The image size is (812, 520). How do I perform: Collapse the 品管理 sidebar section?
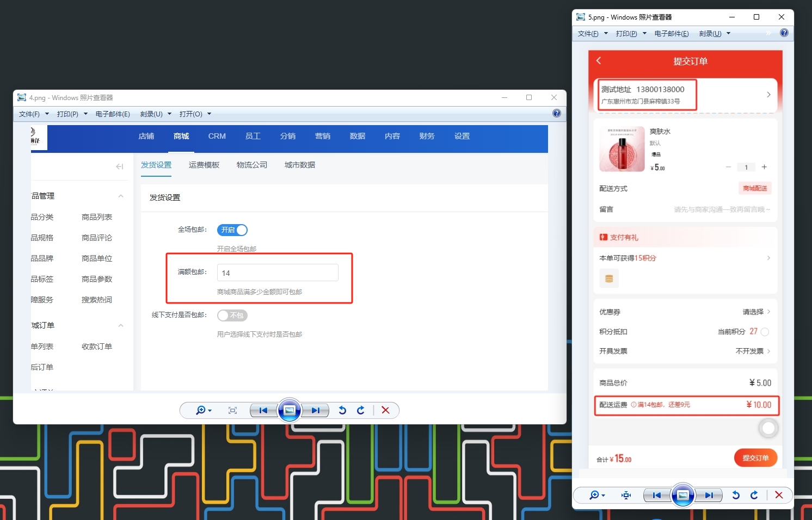[121, 196]
